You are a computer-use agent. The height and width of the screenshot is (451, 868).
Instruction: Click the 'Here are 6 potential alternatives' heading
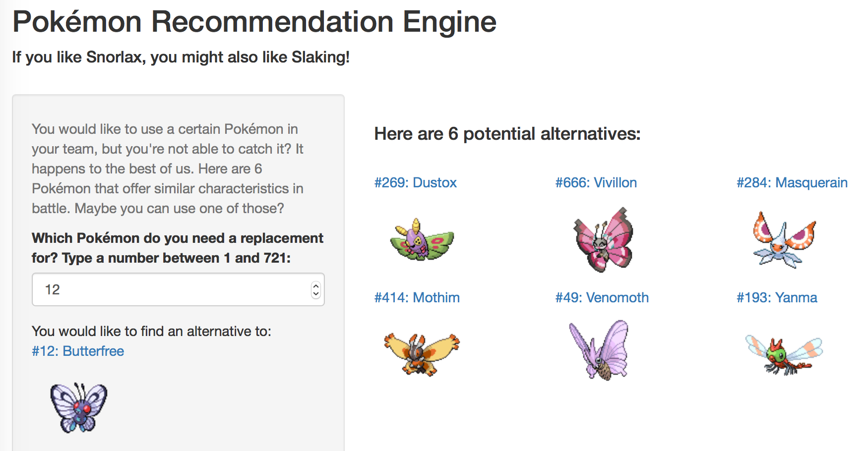[507, 134]
